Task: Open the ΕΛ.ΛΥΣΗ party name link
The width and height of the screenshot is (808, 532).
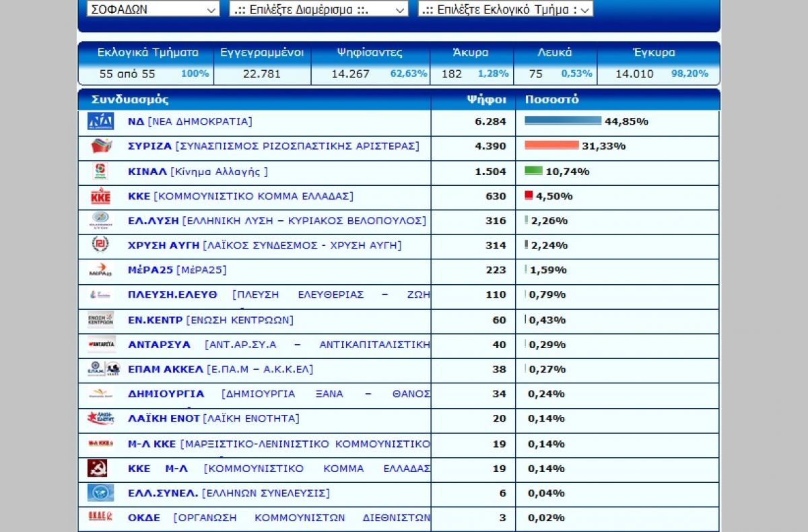Action: pos(277,221)
